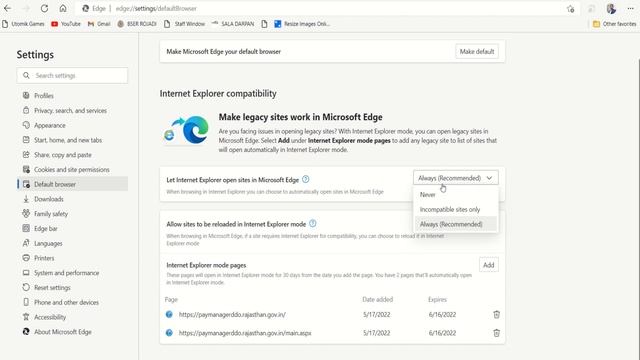640x360 pixels.
Task: Focus the Search settings field
Action: coord(72,76)
